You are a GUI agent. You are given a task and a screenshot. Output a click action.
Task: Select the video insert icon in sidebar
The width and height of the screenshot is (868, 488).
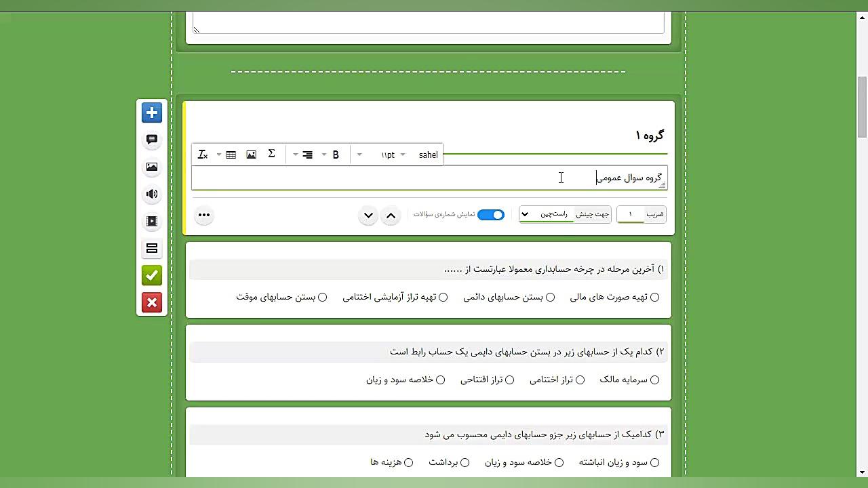point(151,221)
